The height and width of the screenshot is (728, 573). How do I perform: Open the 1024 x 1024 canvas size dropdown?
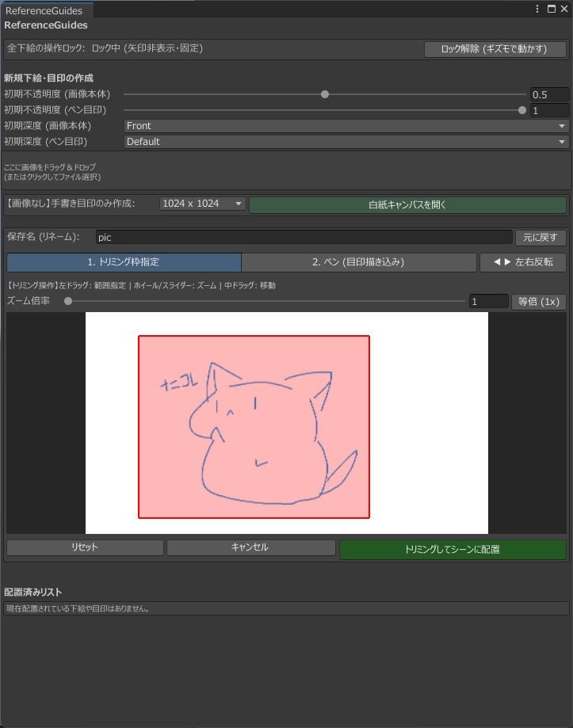click(x=202, y=204)
